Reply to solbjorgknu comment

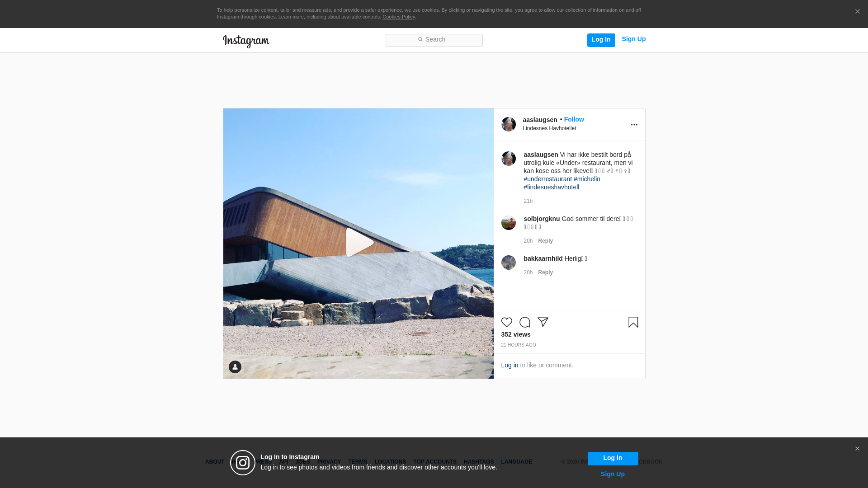[x=545, y=241]
